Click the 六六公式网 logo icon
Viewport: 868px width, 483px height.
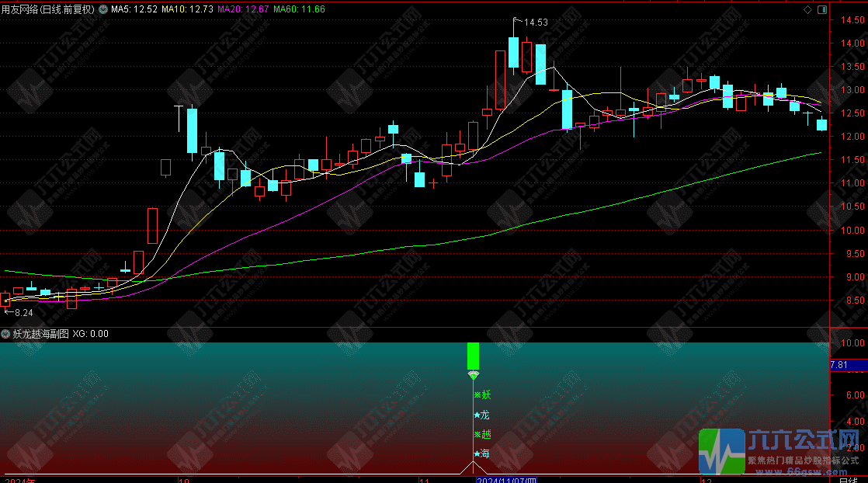[722, 451]
